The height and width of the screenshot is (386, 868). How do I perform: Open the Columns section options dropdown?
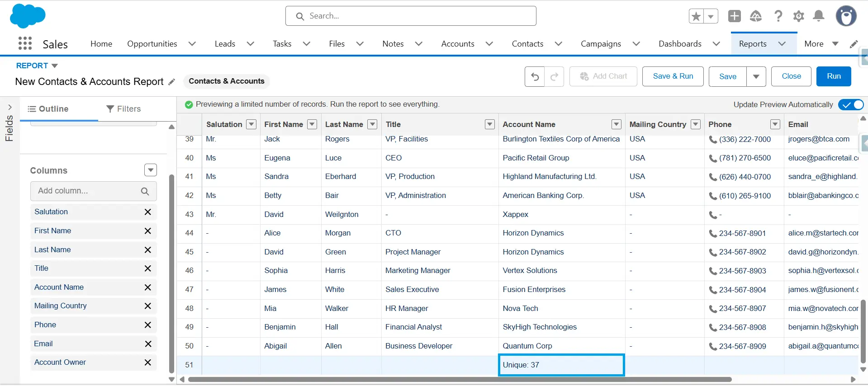pyautogui.click(x=151, y=170)
